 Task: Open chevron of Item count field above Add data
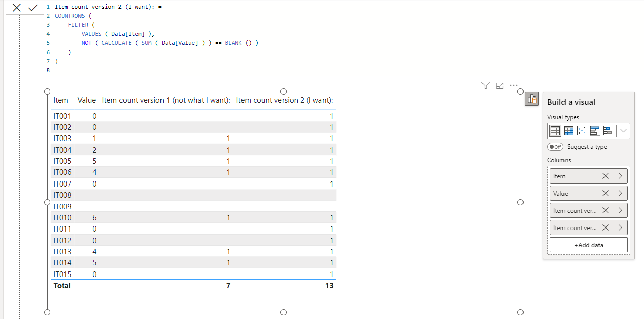pos(620,227)
